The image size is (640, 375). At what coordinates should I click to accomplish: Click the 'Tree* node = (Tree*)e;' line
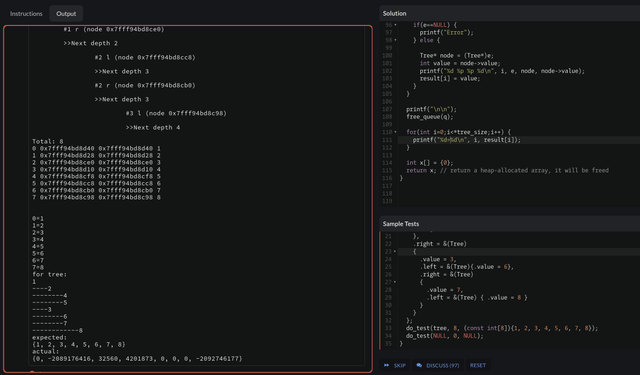[456, 55]
